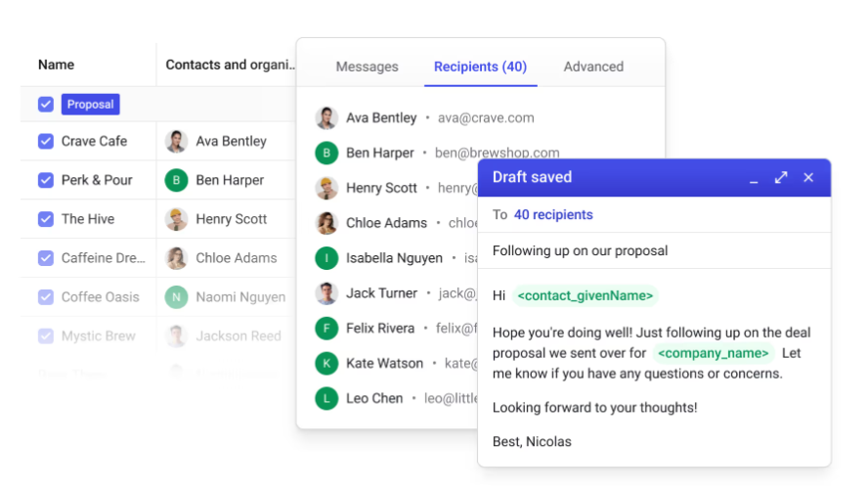Uncheck the Perk & Pour checkbox
The width and height of the screenshot is (868, 491).
click(x=46, y=180)
